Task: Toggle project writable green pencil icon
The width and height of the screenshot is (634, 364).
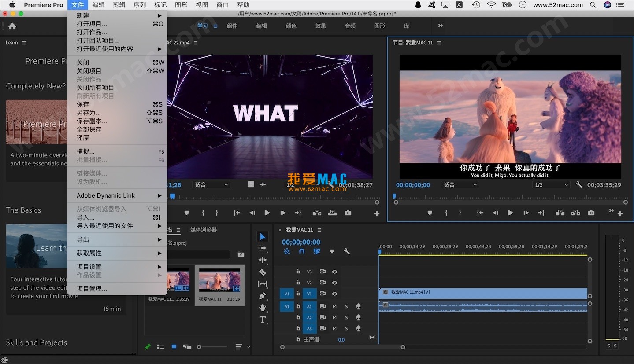Action: 148,347
